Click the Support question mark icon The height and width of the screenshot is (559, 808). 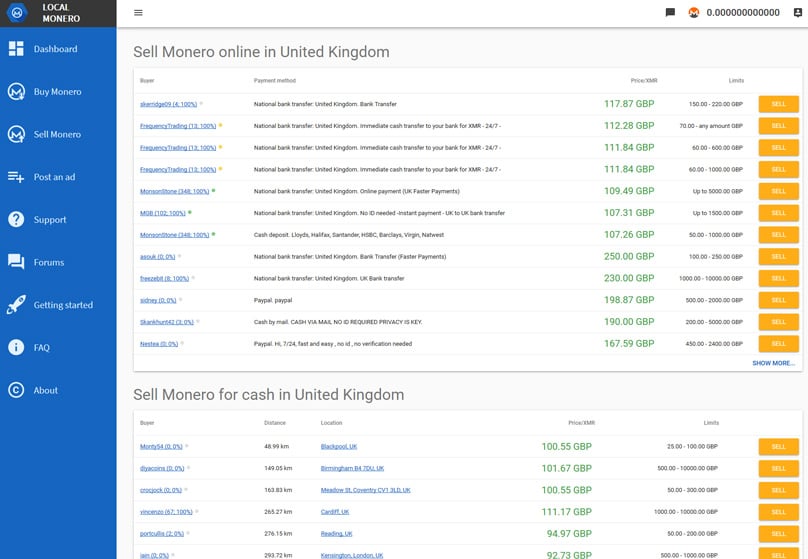click(16, 219)
